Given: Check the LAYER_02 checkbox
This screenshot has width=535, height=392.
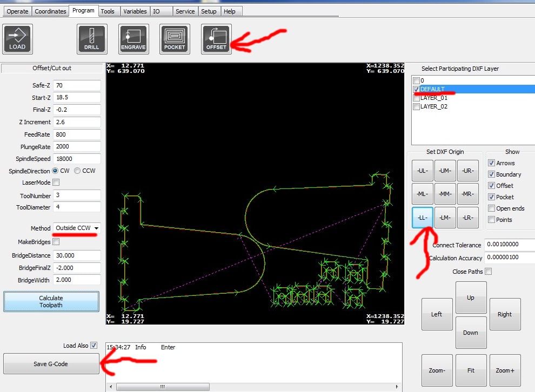Looking at the screenshot, I should (416, 106).
